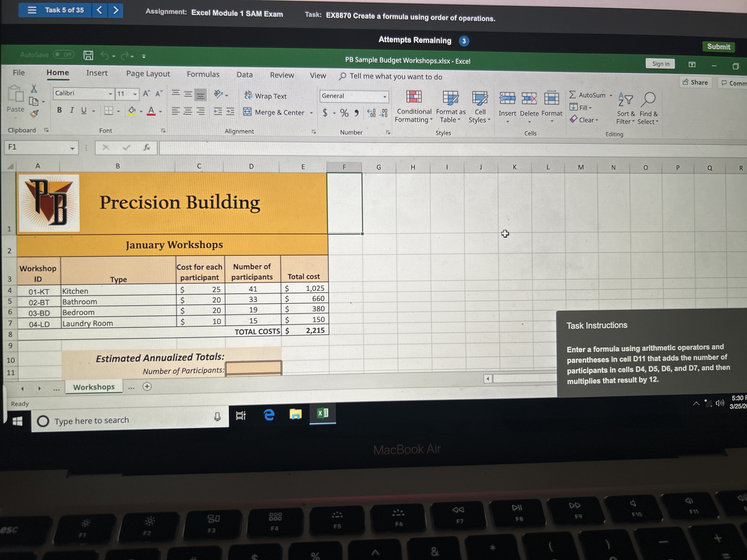
Task: Click the Percent Style icon
Action: (344, 113)
